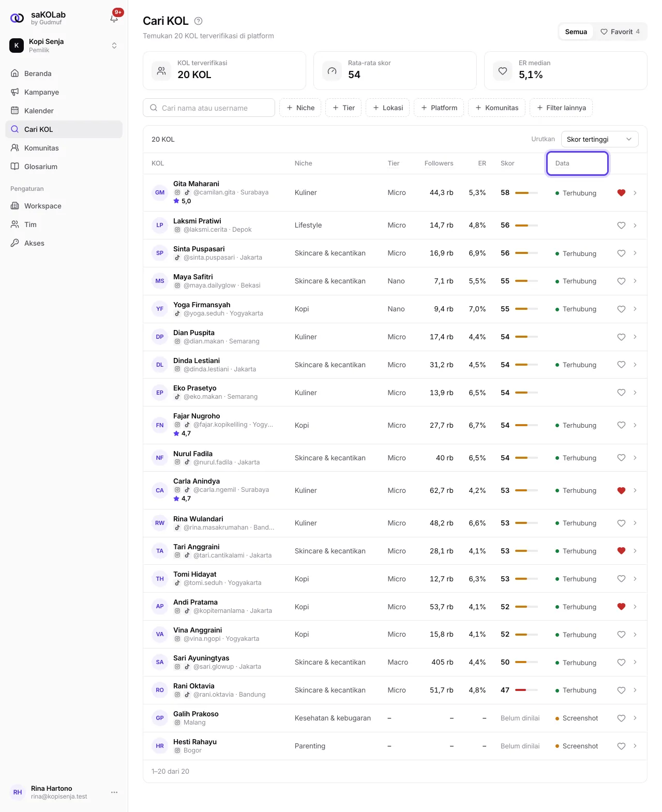The height and width of the screenshot is (812, 662).
Task: Go to Beranda in the sidebar
Action: coord(64,73)
